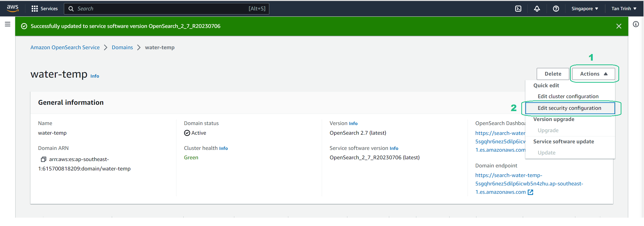This screenshot has width=644, height=226.
Task: Go to Amazon OpenSearch Service breadcrumb
Action: (65, 47)
